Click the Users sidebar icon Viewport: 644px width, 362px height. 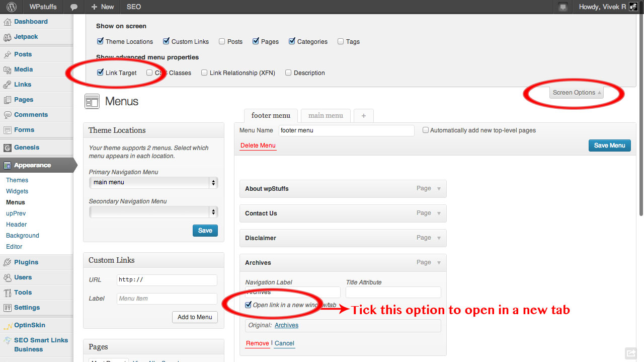coord(7,277)
